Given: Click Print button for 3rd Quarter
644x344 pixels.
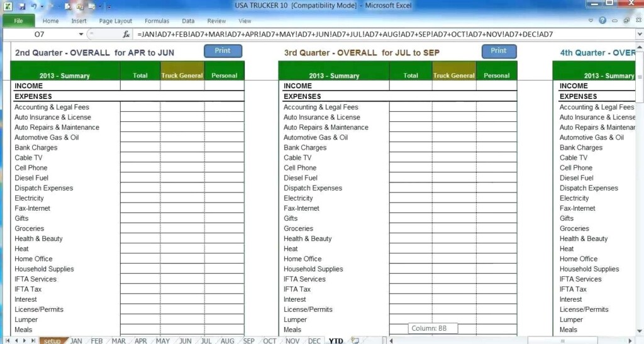Looking at the screenshot, I should tap(499, 51).
